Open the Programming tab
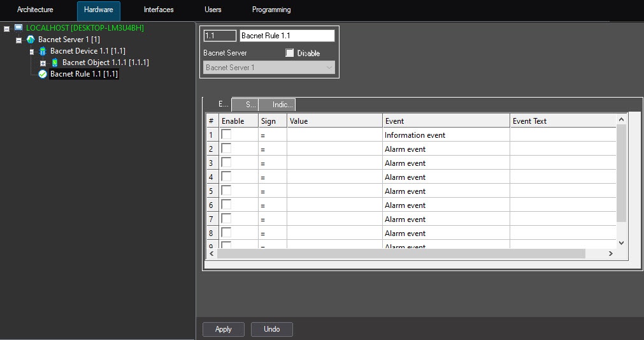644x340 pixels. point(271,10)
